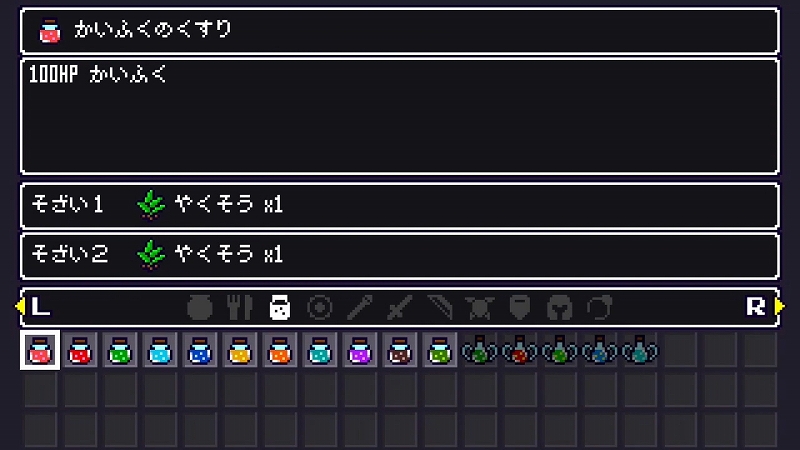Select the brown potion in item grid

click(x=399, y=350)
